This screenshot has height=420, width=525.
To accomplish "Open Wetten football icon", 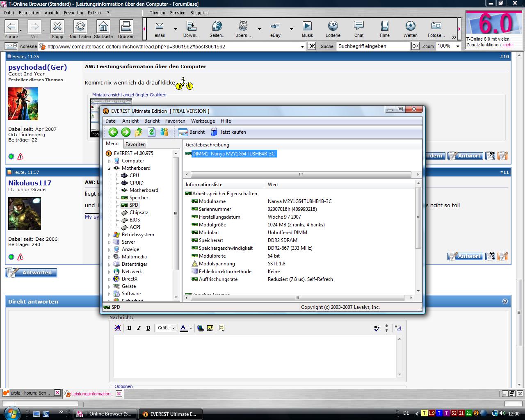I will click(x=411, y=30).
